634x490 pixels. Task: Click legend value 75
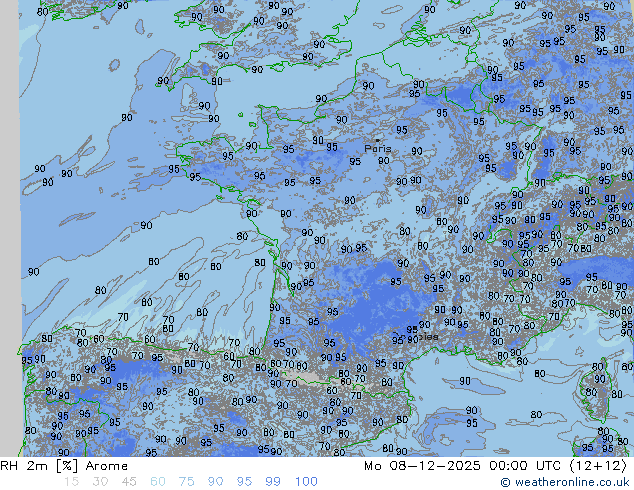click(x=187, y=482)
